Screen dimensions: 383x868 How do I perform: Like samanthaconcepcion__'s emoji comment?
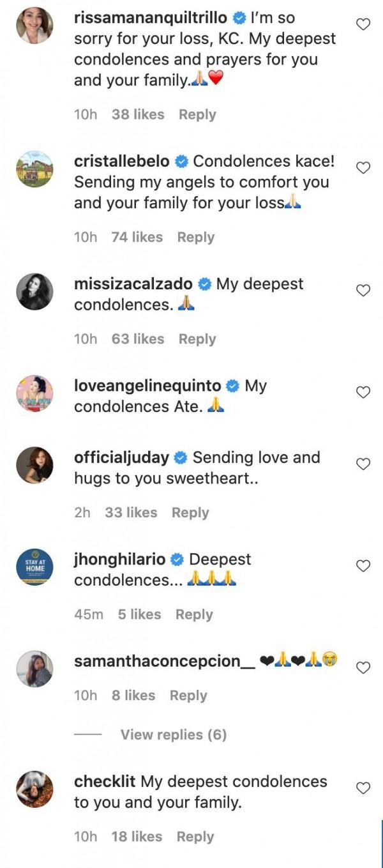tap(363, 668)
